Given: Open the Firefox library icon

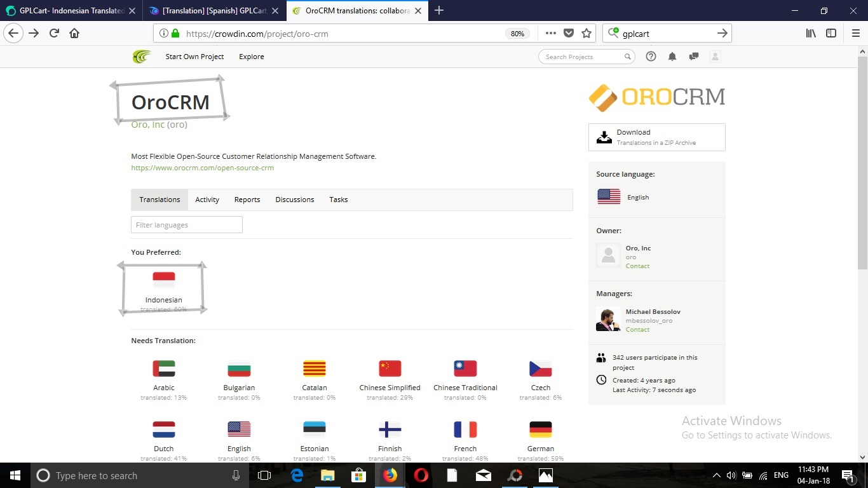Looking at the screenshot, I should [x=811, y=33].
